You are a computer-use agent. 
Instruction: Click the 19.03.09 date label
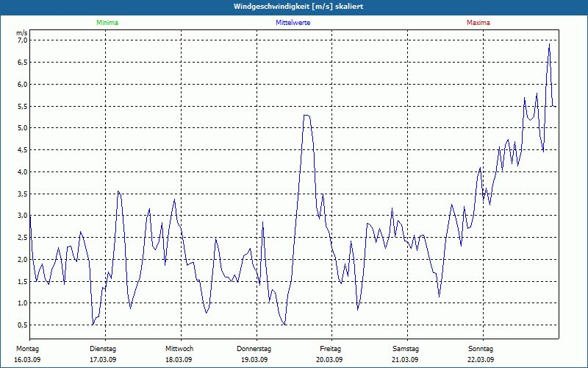click(x=254, y=360)
